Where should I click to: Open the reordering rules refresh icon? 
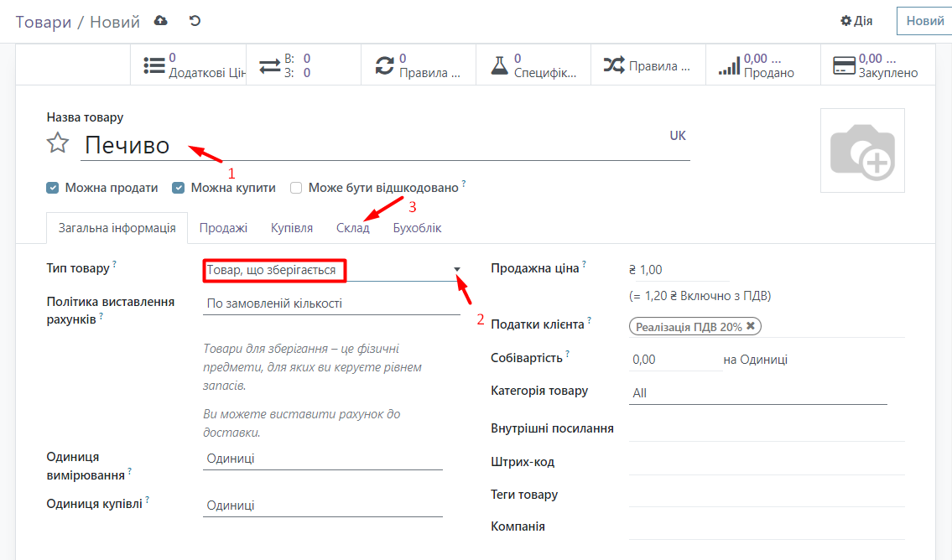[385, 65]
